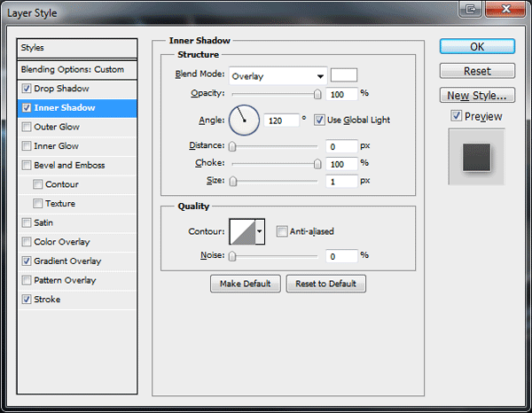Click the Choke slider handle
Image resolution: width=532 pixels, height=413 pixels.
pyautogui.click(x=317, y=164)
